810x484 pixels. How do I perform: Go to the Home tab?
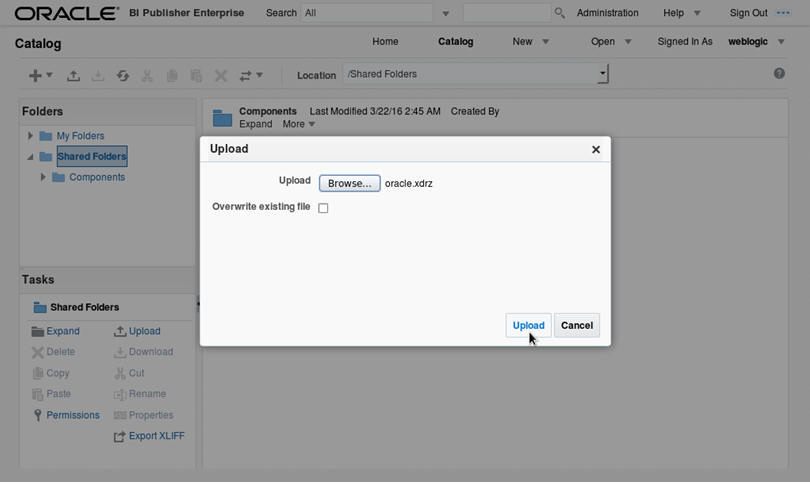pyautogui.click(x=385, y=41)
